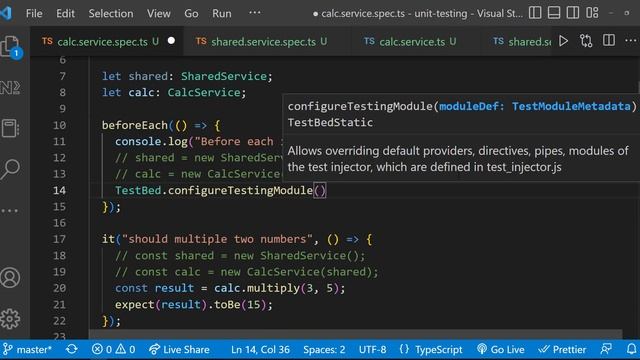Image resolution: width=640 pixels, height=360 pixels.
Task: Open the File menu
Action: point(34,13)
